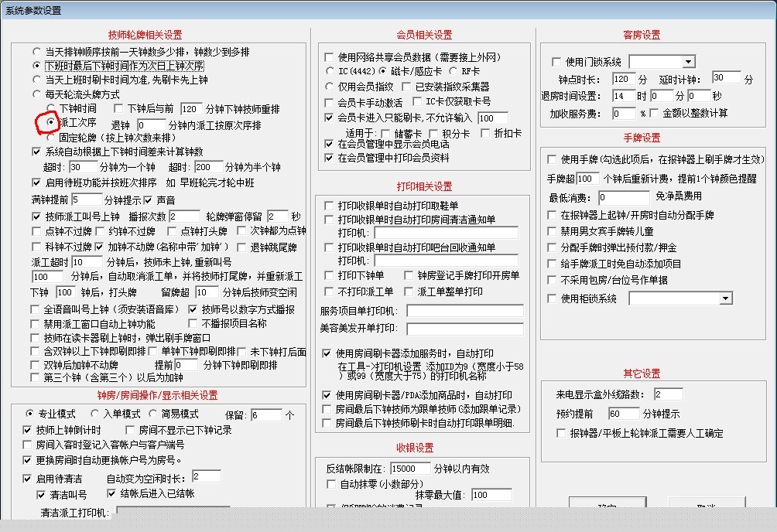The width and height of the screenshot is (777, 532).
Task: Click the 服务项目单打印机 input field
Action: click(465, 311)
